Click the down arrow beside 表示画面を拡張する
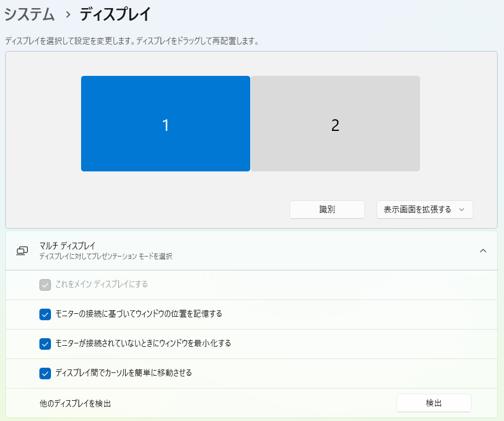Image resolution: width=504 pixels, height=421 pixels. 462,210
